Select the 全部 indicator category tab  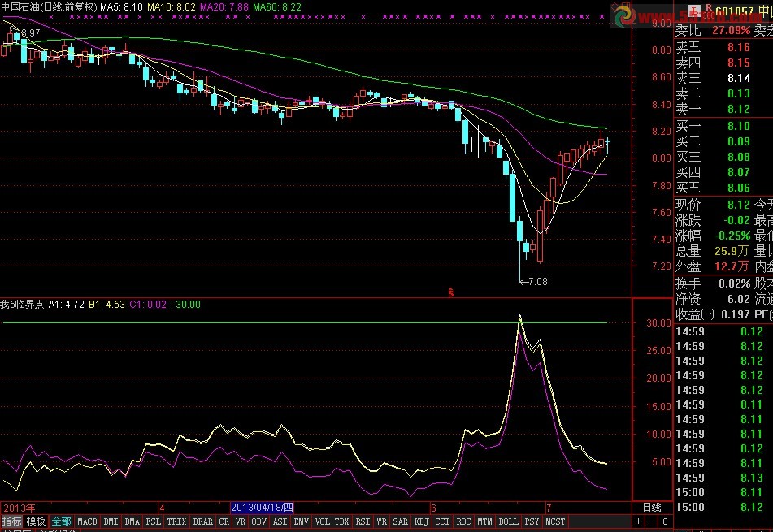coord(61,521)
